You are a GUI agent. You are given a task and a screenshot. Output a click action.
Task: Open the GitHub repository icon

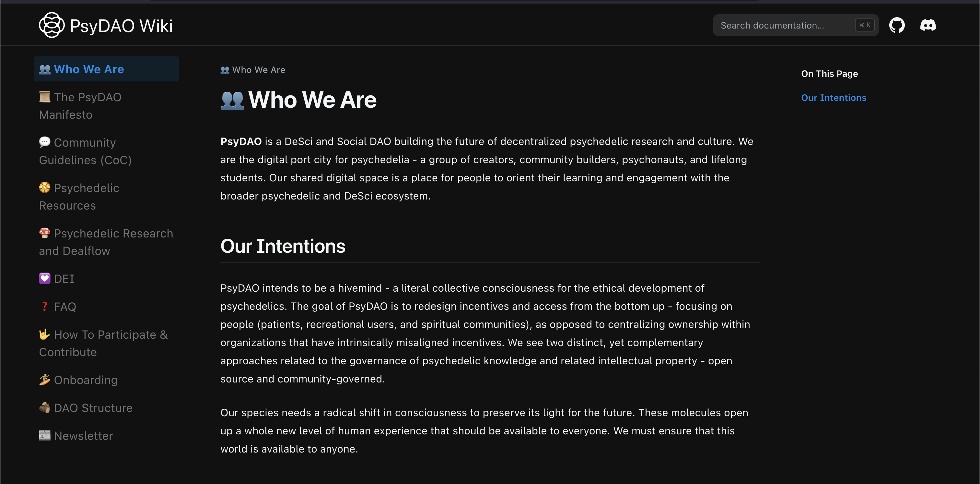897,25
